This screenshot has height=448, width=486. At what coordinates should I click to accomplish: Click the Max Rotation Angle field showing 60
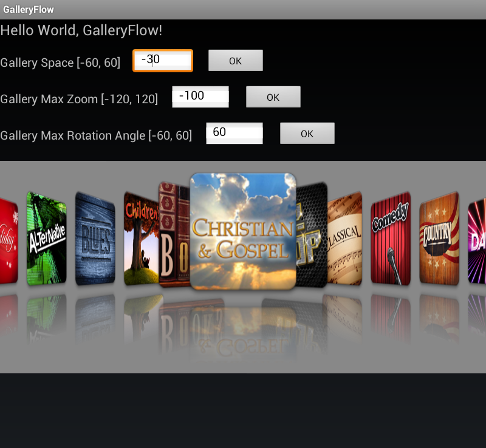[x=234, y=133]
